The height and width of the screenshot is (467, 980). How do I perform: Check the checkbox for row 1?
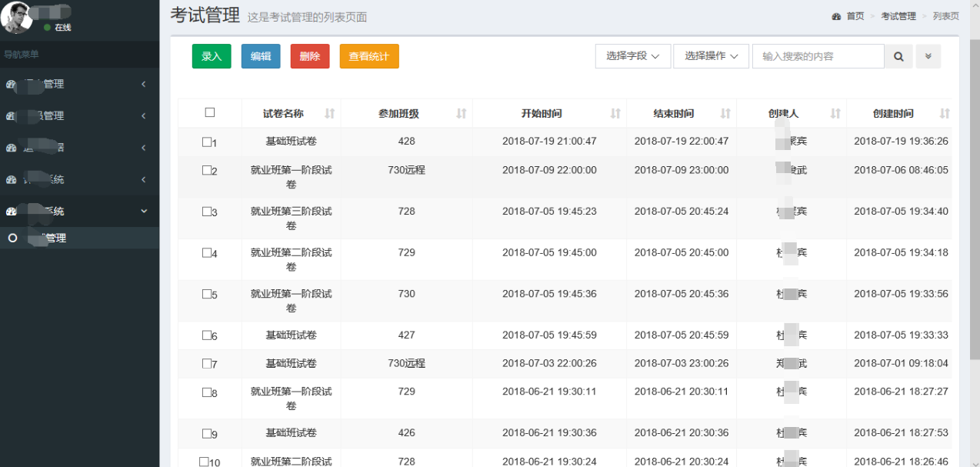(206, 142)
